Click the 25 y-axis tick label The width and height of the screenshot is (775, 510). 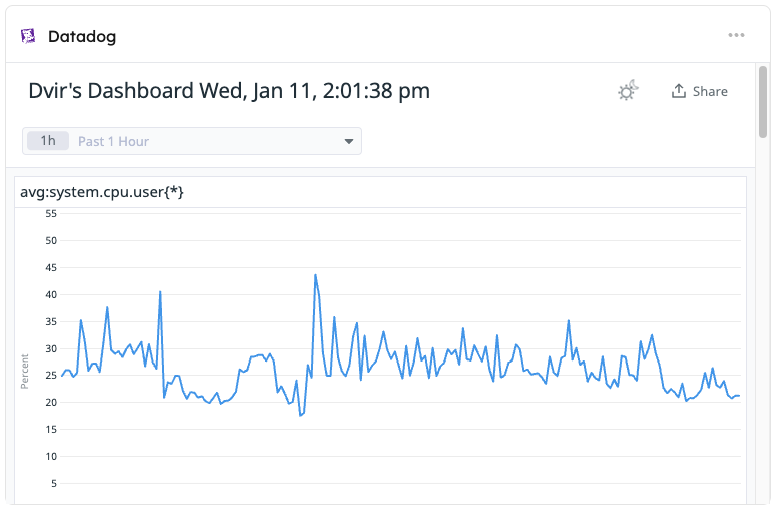coord(51,375)
